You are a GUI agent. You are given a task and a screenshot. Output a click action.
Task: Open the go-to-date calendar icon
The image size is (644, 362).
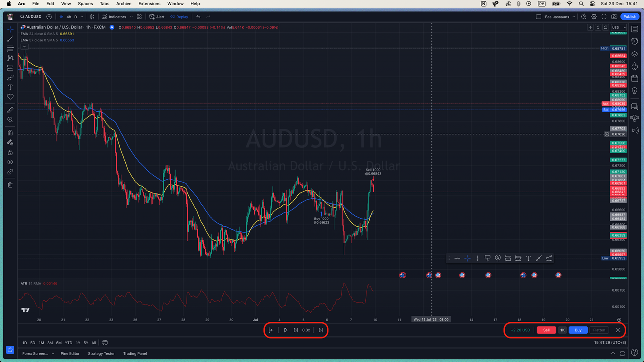pyautogui.click(x=105, y=343)
